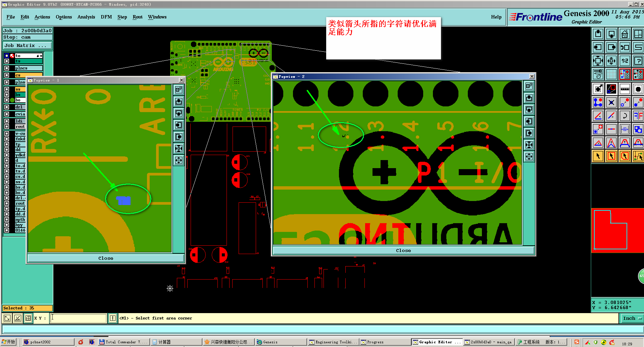Open the Step menu
The width and height of the screenshot is (644, 347).
pos(122,17)
